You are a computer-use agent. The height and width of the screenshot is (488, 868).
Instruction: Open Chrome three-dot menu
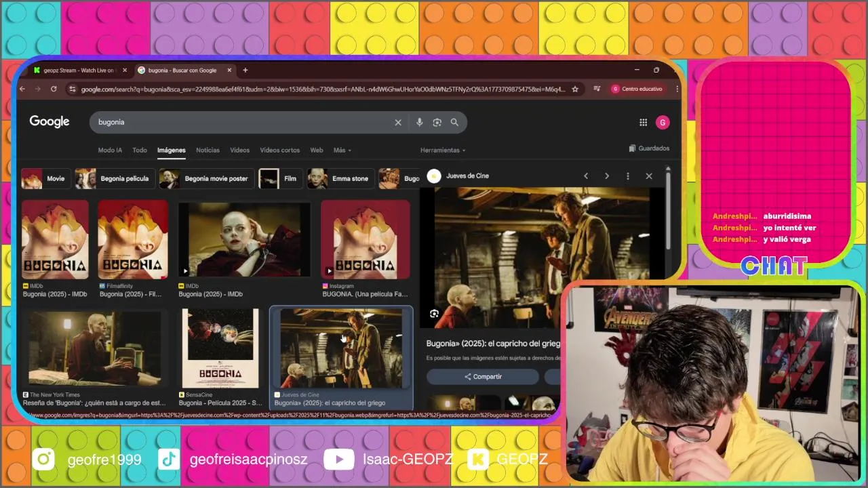(x=677, y=89)
